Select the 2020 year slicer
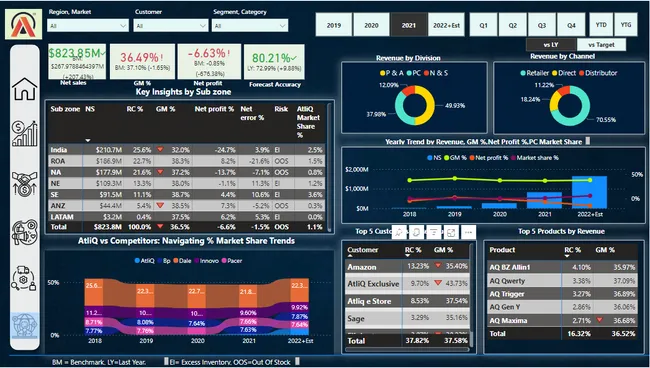Image resolution: width=650 pixels, height=368 pixels. pyautogui.click(x=371, y=25)
